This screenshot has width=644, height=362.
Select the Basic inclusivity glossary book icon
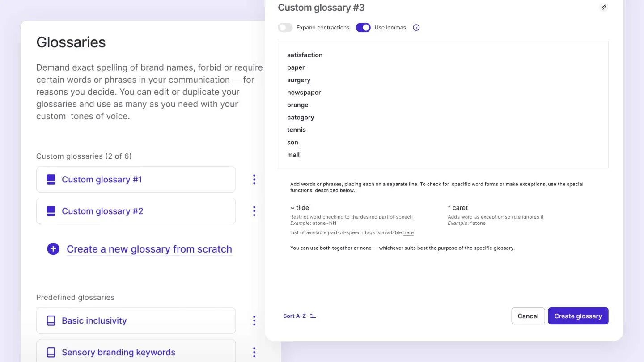pyautogui.click(x=51, y=320)
